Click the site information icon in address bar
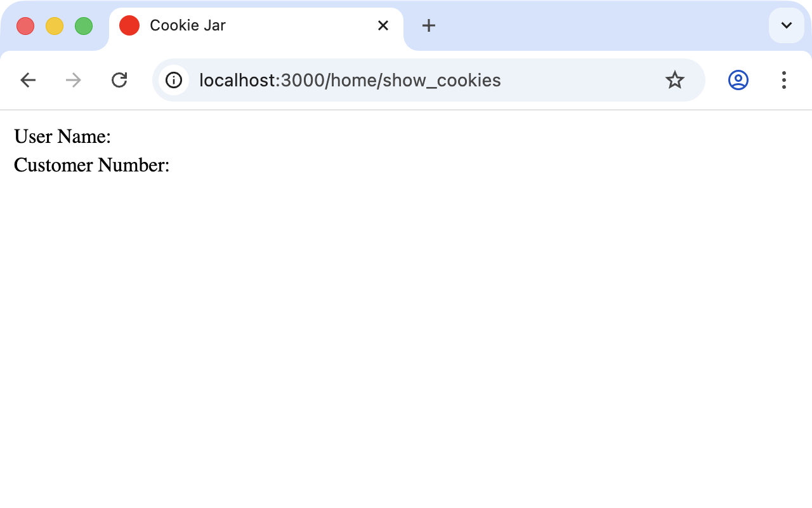The height and width of the screenshot is (508, 812). click(x=174, y=80)
